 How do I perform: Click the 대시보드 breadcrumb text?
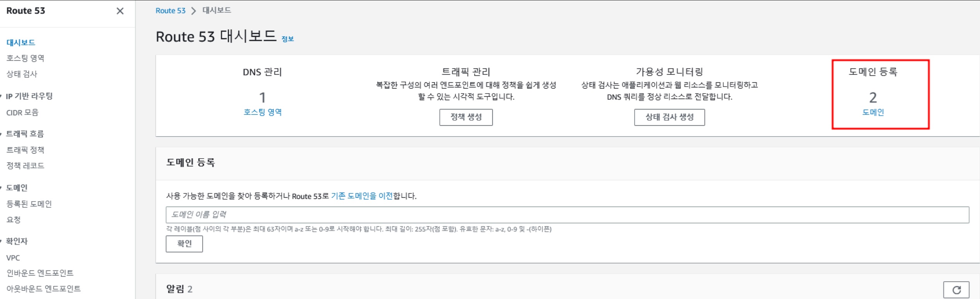(x=217, y=10)
